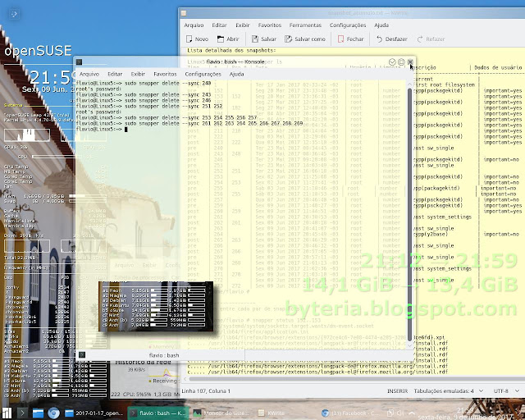The width and height of the screenshot is (525, 420).
Task: Click Konsole scroll-down arrow
Action: click(x=409, y=345)
